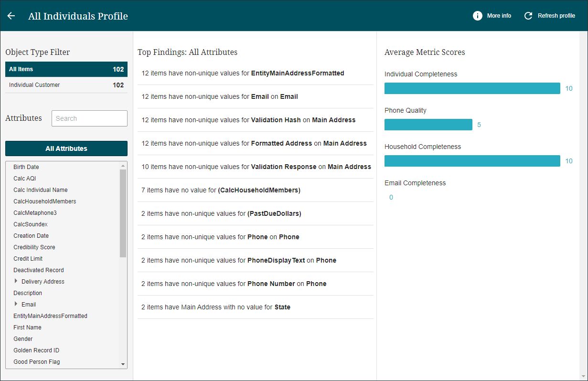The width and height of the screenshot is (588, 381).
Task: Focus the Attributes search field
Action: pos(89,118)
